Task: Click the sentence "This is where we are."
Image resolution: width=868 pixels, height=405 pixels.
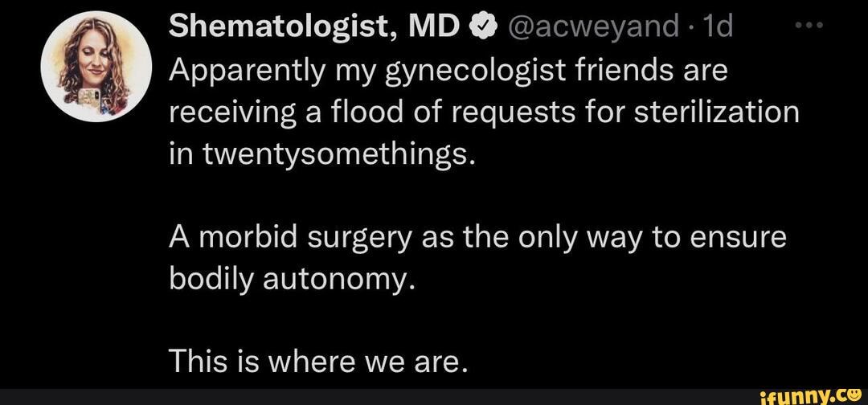Action: 318,363
